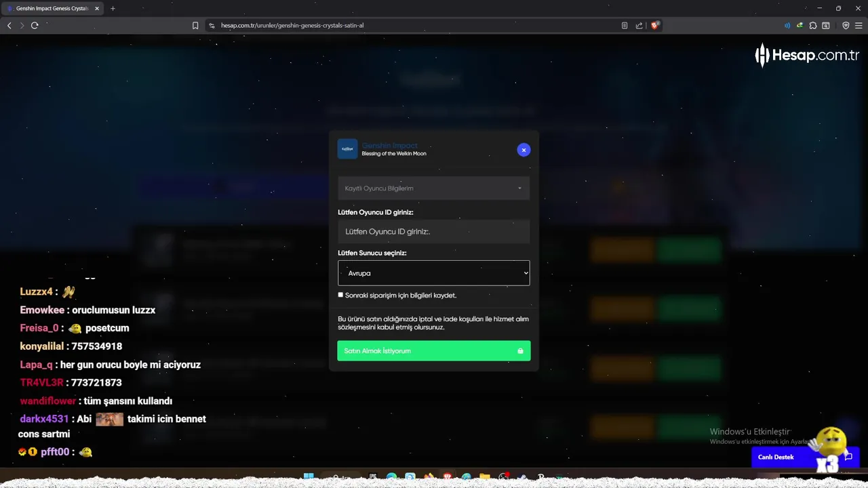The height and width of the screenshot is (488, 868).
Task: Click the chat bubble icon in Canlı Destek
Action: click(848, 457)
